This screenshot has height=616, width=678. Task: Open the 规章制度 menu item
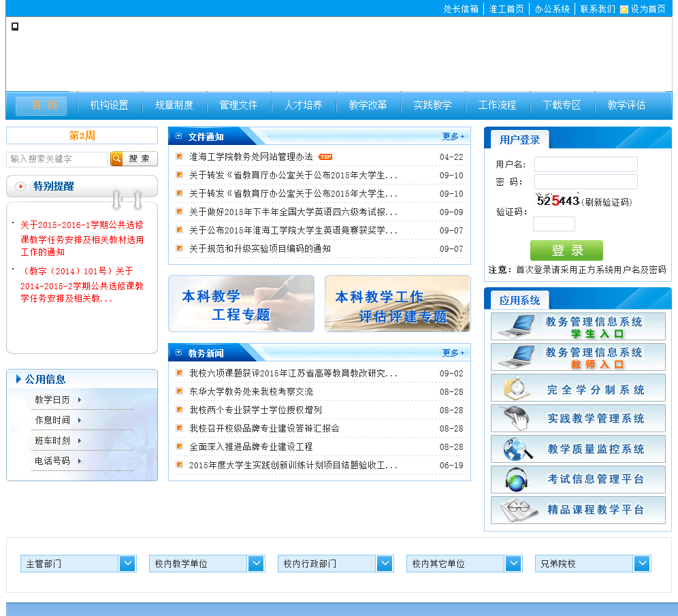[x=174, y=105]
